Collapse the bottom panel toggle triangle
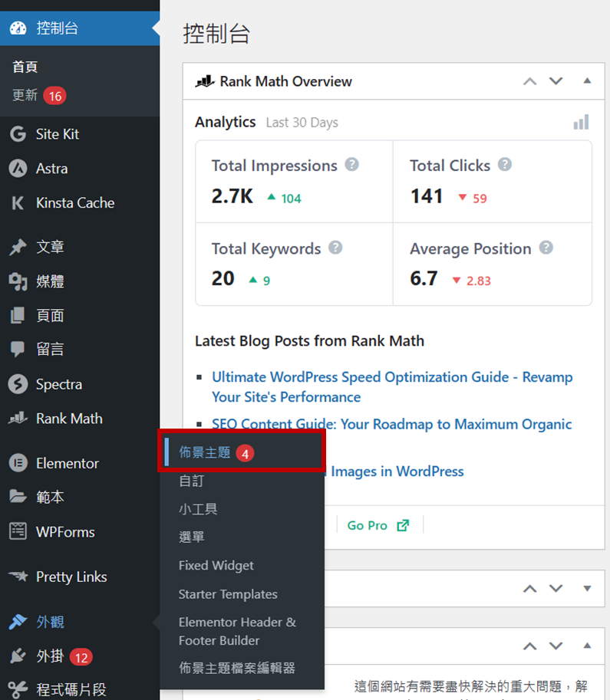 point(587,646)
